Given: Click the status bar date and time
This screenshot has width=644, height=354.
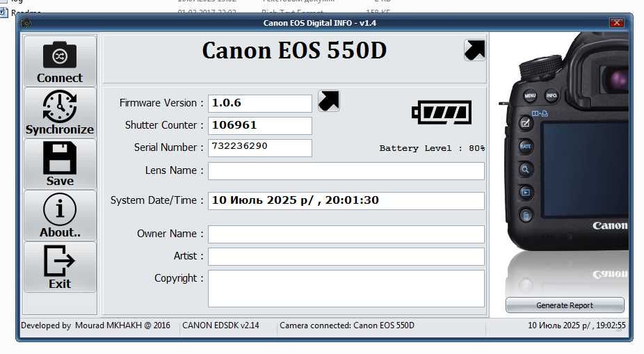Looking at the screenshot, I should coord(577,325).
